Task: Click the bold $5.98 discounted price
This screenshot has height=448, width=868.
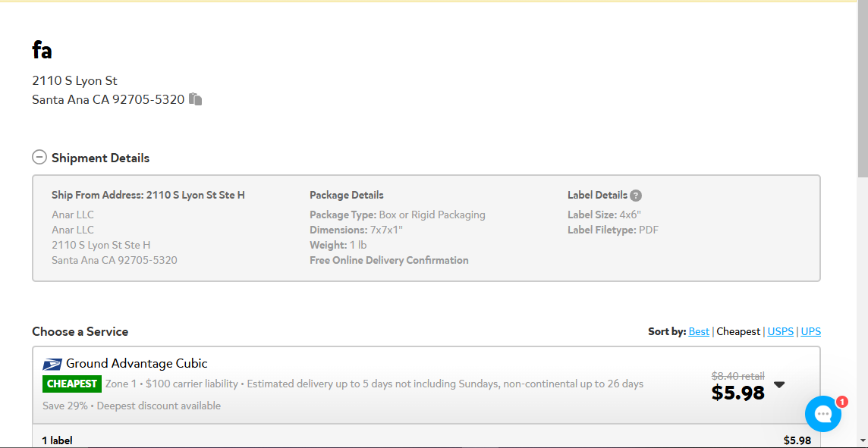Action: (738, 393)
